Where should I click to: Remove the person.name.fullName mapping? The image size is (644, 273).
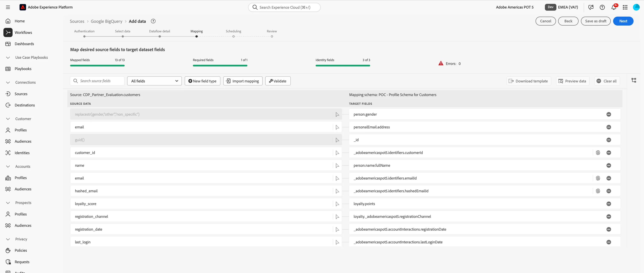click(609, 166)
